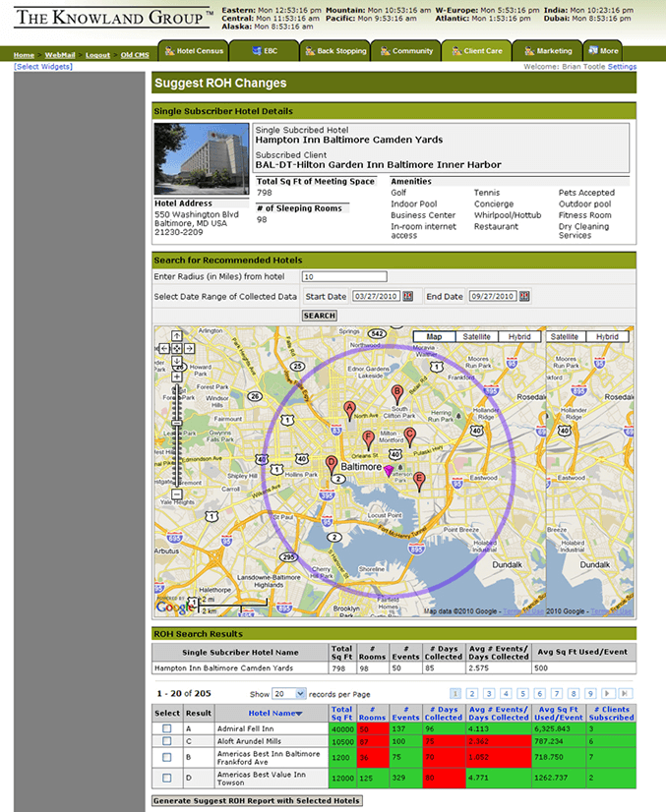Pan the map left with arrow button
The height and width of the screenshot is (812, 666).
pyautogui.click(x=163, y=349)
